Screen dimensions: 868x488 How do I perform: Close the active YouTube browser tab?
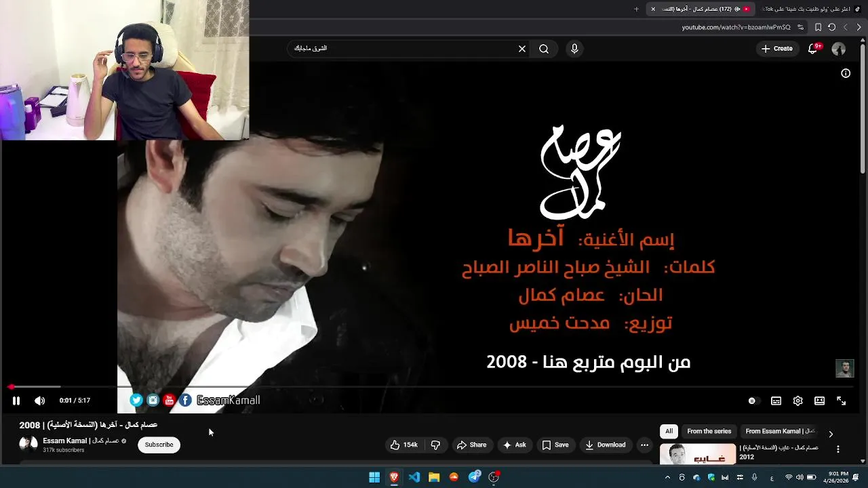653,9
